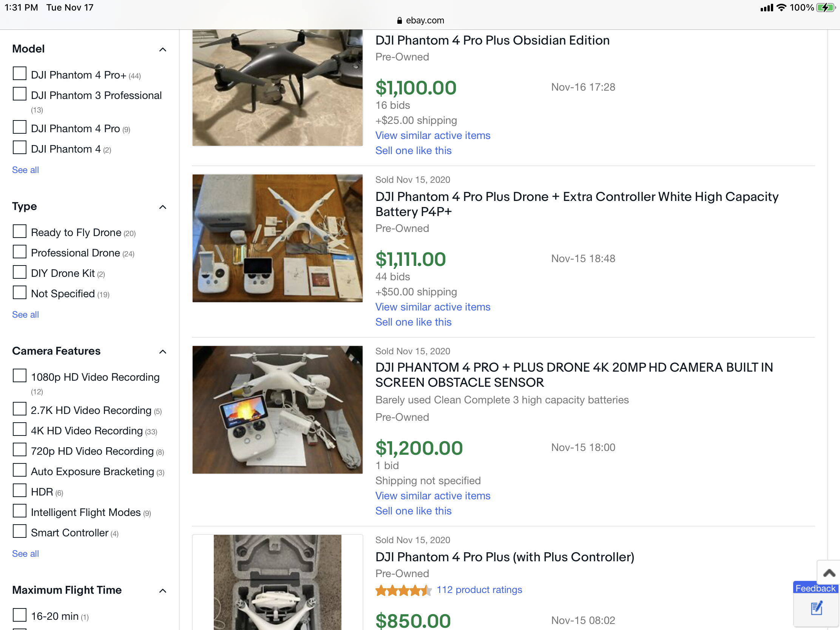Click the scroll-to-top arrow icon
This screenshot has width=840, height=630.
[x=829, y=573]
